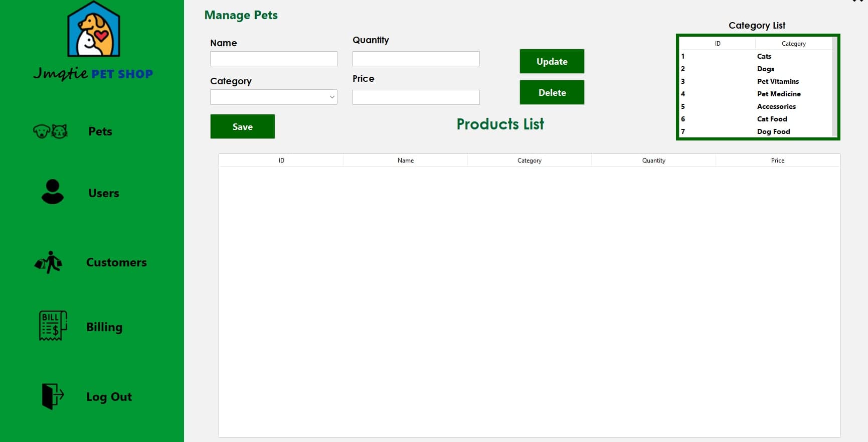Image resolution: width=868 pixels, height=442 pixels.
Task: Click the Category List ID column header
Action: pos(718,44)
